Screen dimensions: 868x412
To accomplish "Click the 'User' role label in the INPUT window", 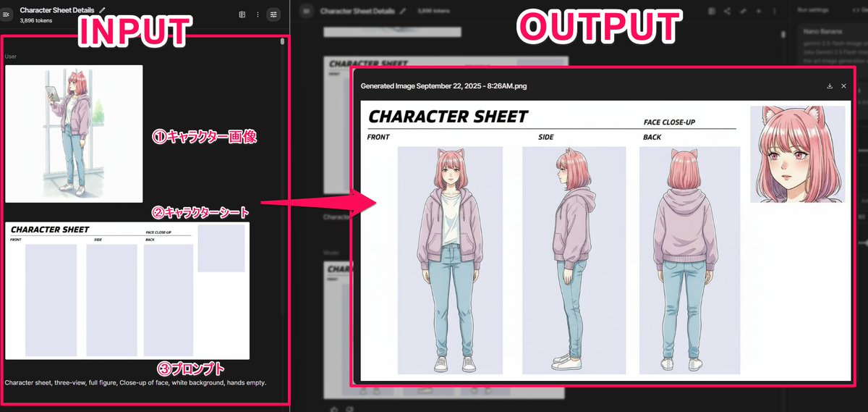I will pyautogui.click(x=11, y=56).
